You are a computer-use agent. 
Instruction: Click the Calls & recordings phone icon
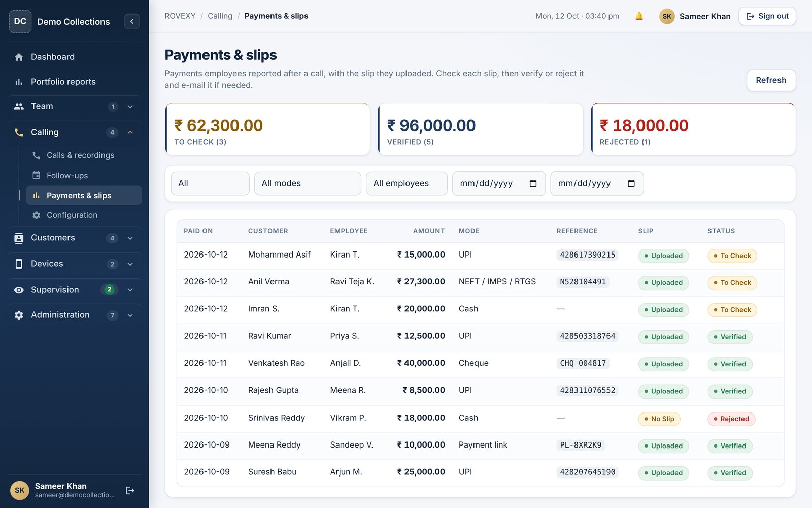tap(36, 155)
